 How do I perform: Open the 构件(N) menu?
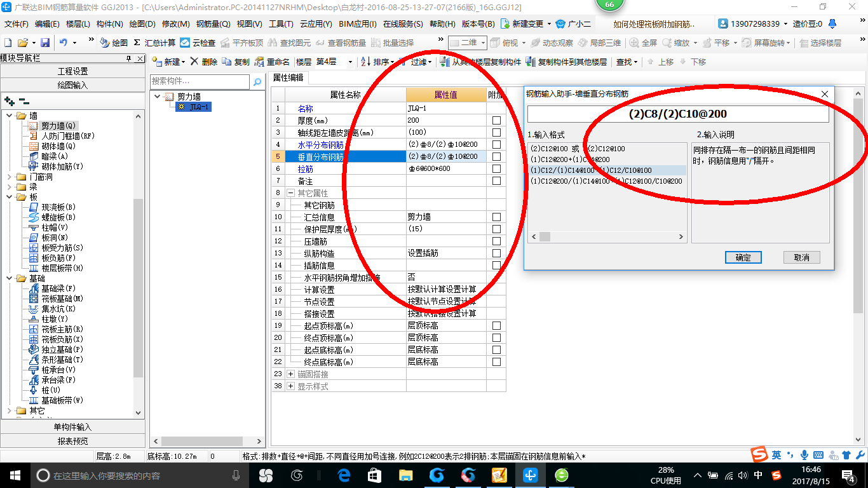point(110,24)
